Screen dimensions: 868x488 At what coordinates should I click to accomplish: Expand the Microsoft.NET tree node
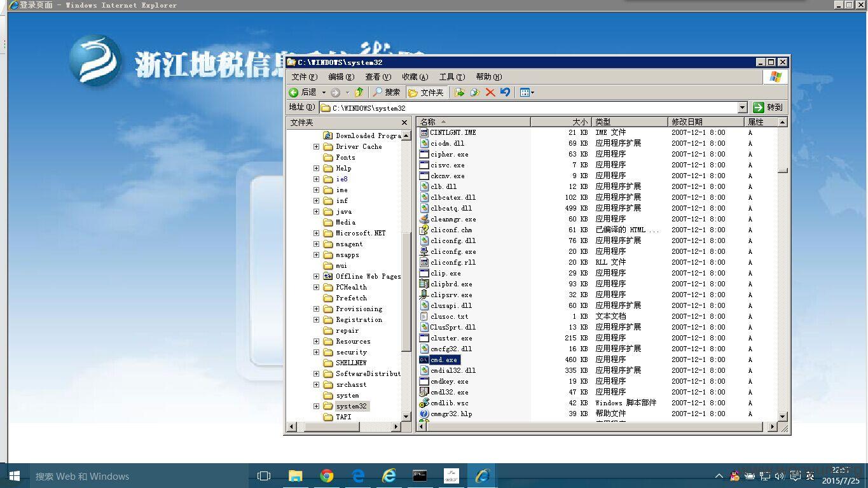[x=316, y=233]
